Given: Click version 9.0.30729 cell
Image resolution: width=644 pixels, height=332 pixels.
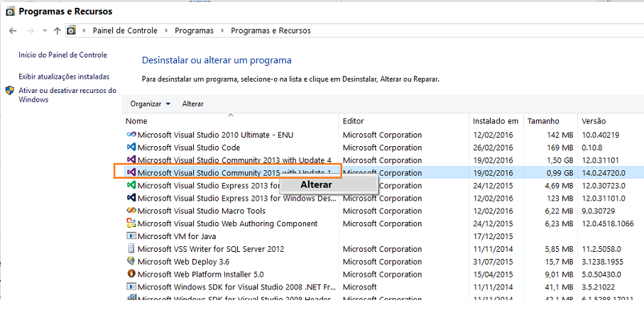Looking at the screenshot, I should point(598,211).
